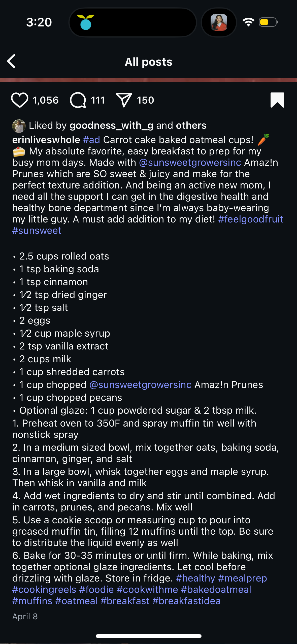Like the post with the heart icon

(x=19, y=100)
